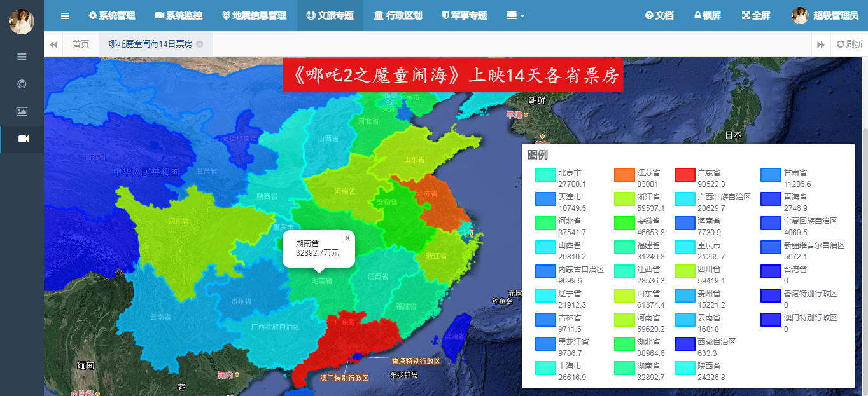Click sidebar list menu icon
868x396 pixels.
(x=22, y=57)
